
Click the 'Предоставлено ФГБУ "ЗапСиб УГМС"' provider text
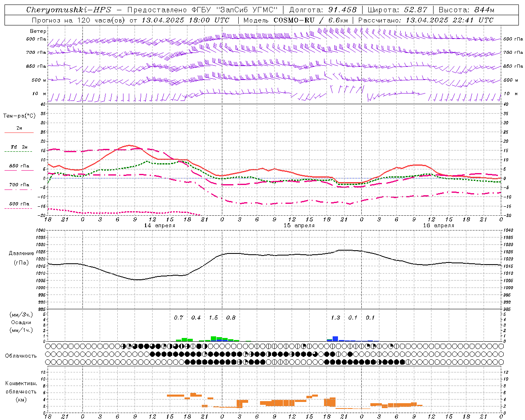coord(203,10)
